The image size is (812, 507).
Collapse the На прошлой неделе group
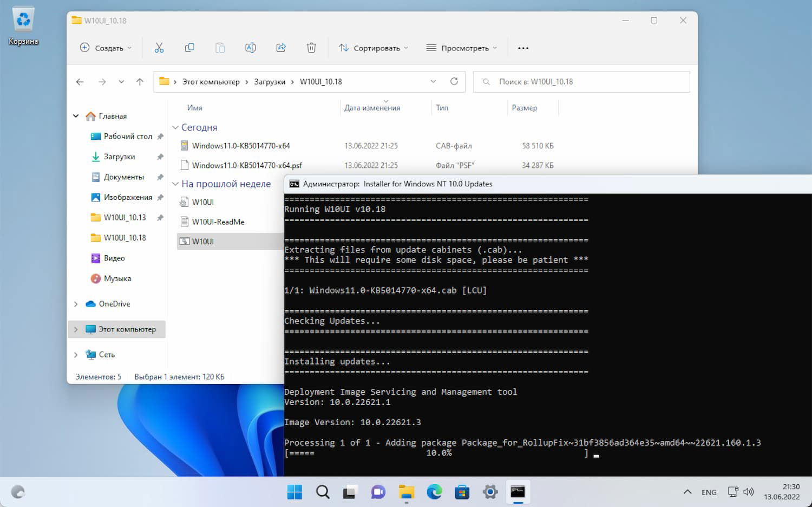175,184
